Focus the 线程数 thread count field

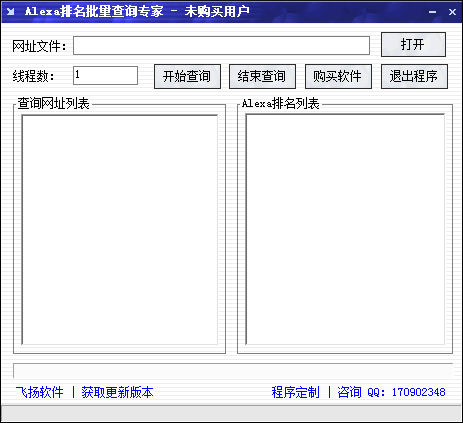coord(105,75)
